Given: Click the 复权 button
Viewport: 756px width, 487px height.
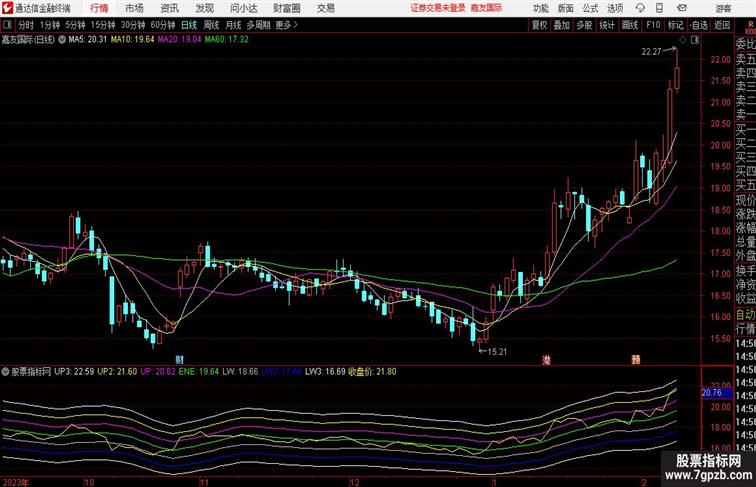Looking at the screenshot, I should tap(540, 25).
